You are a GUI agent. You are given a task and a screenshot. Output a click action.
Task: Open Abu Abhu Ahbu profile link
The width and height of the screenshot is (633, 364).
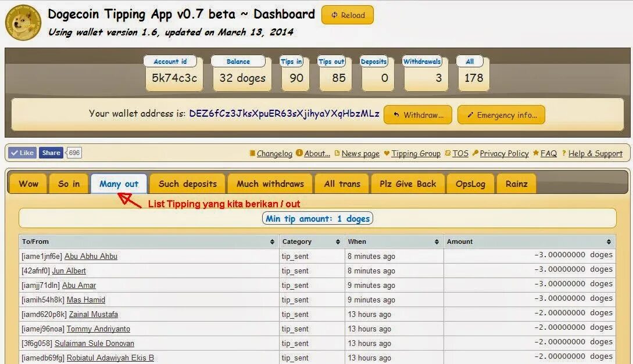tap(91, 257)
